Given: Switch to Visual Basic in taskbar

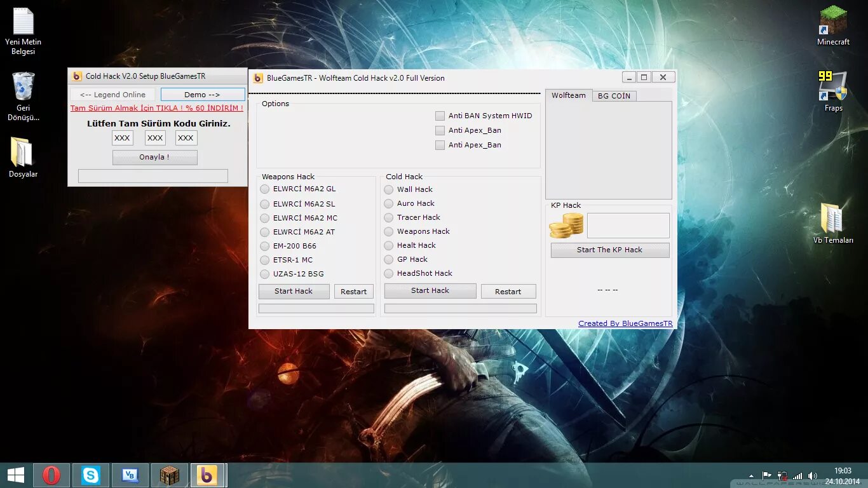Looking at the screenshot, I should (130, 475).
